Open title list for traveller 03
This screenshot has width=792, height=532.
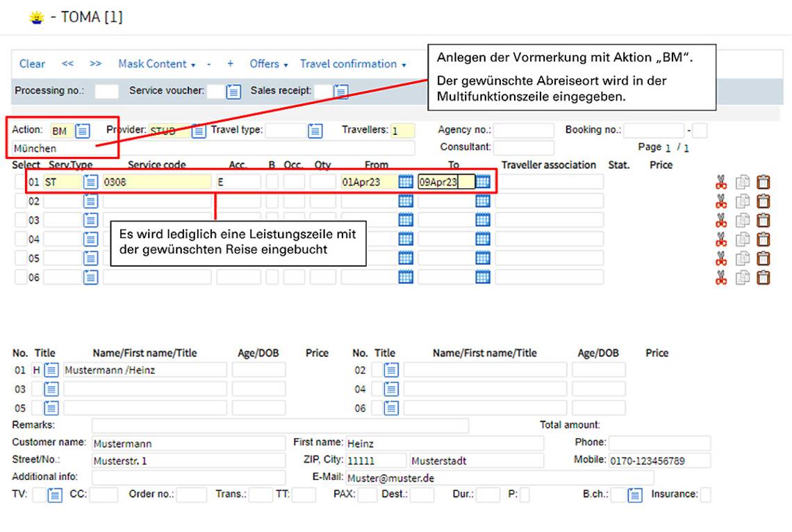[x=51, y=389]
